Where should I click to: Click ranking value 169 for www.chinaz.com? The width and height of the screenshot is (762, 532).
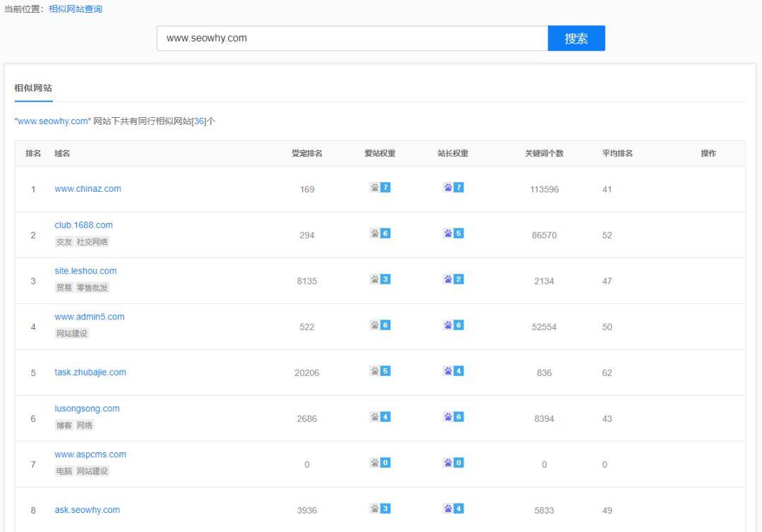307,190
